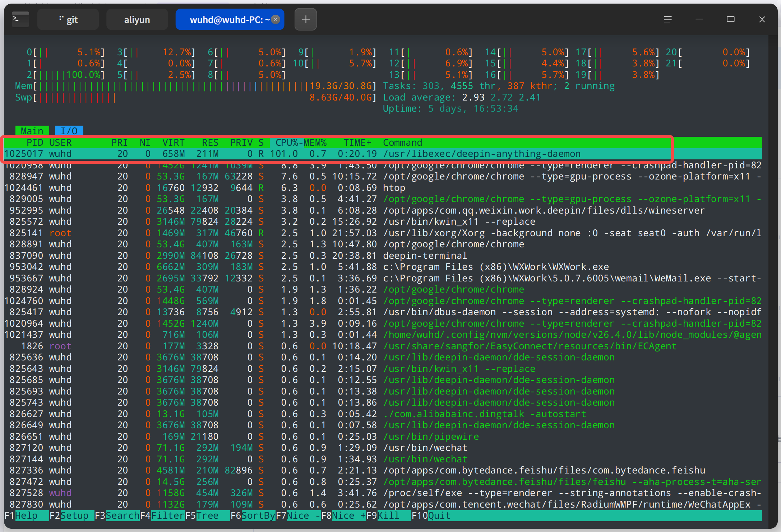The width and height of the screenshot is (781, 532).
Task: Select the deepin-terminal process row
Action: (x=383, y=256)
